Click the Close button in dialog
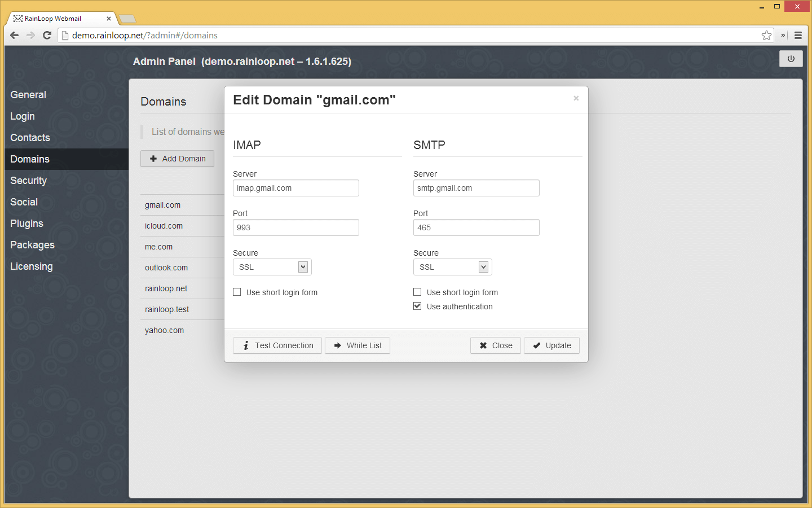This screenshot has width=812, height=508. click(496, 345)
